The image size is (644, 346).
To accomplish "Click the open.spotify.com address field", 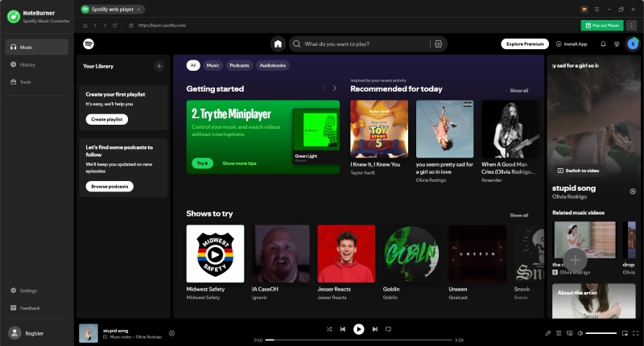I will pyautogui.click(x=162, y=26).
